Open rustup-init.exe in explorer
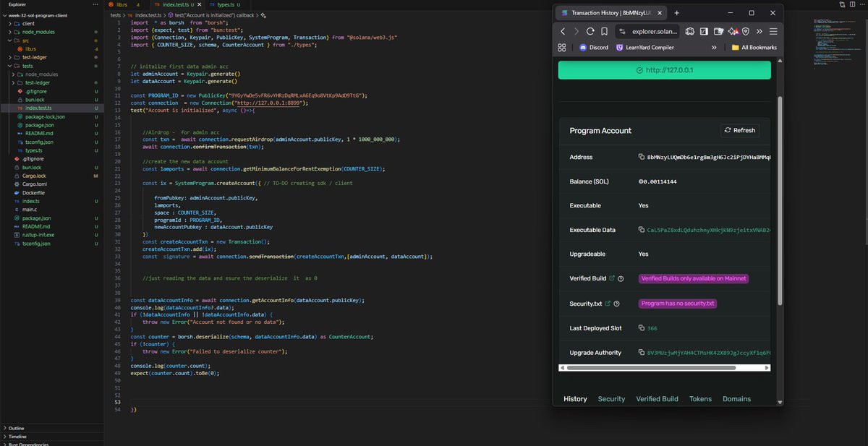Screen dimensions: 868x446 click(x=38, y=235)
